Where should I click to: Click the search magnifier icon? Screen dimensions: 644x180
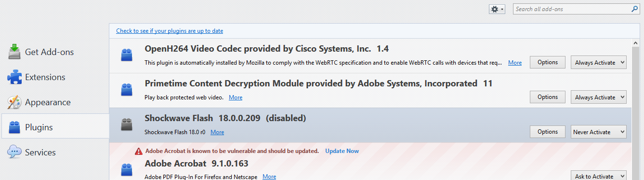pos(634,9)
